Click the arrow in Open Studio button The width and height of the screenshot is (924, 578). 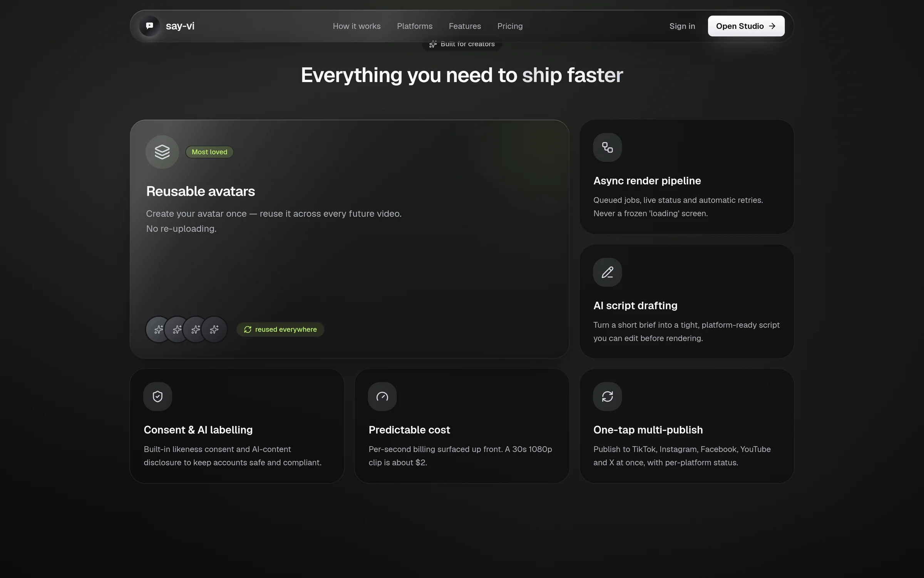[x=772, y=26]
